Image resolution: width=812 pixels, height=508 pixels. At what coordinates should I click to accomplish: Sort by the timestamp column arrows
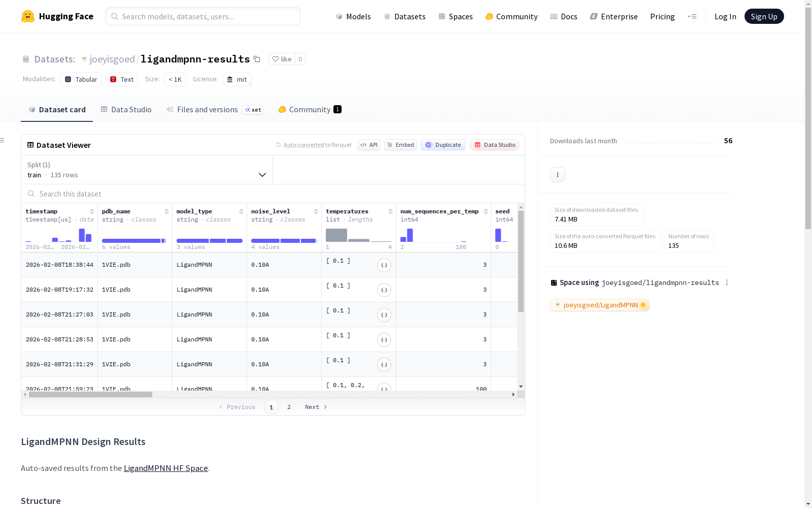pos(92,211)
